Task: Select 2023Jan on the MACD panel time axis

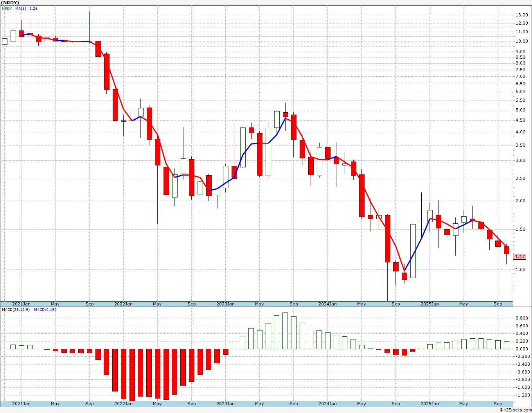Action: coord(225,404)
